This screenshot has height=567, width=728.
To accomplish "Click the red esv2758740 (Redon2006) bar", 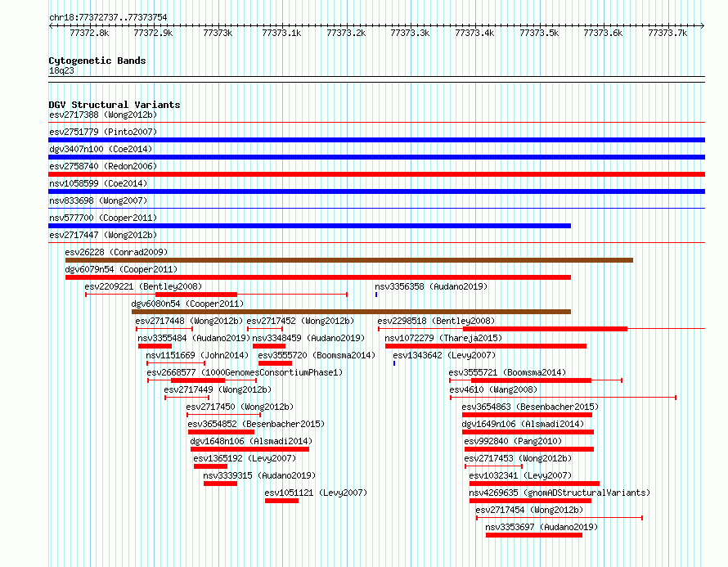I will coord(376,174).
